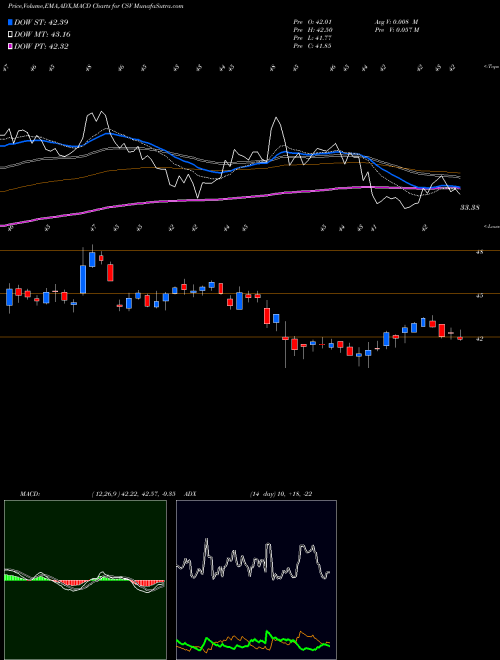Screen dimensions: 500x660
Task: Open the green MACD histogram panel
Action: click(85, 580)
